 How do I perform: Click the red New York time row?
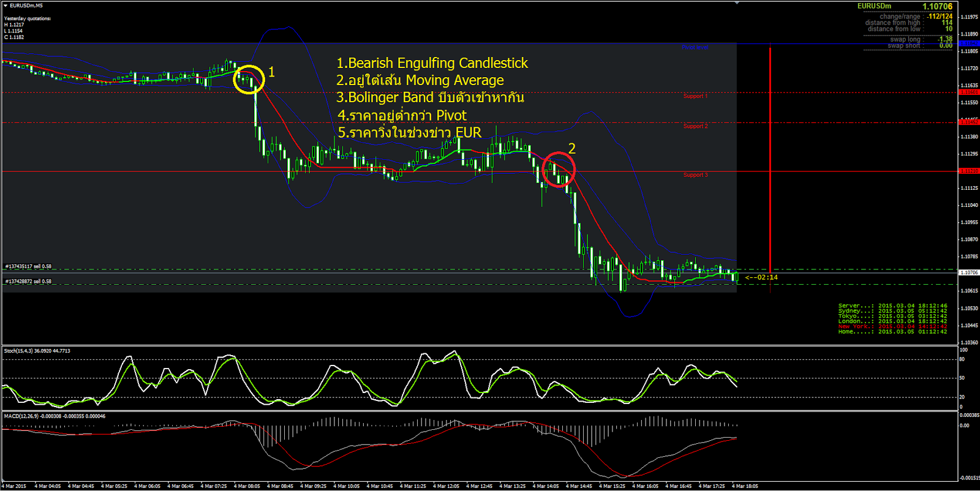892,326
